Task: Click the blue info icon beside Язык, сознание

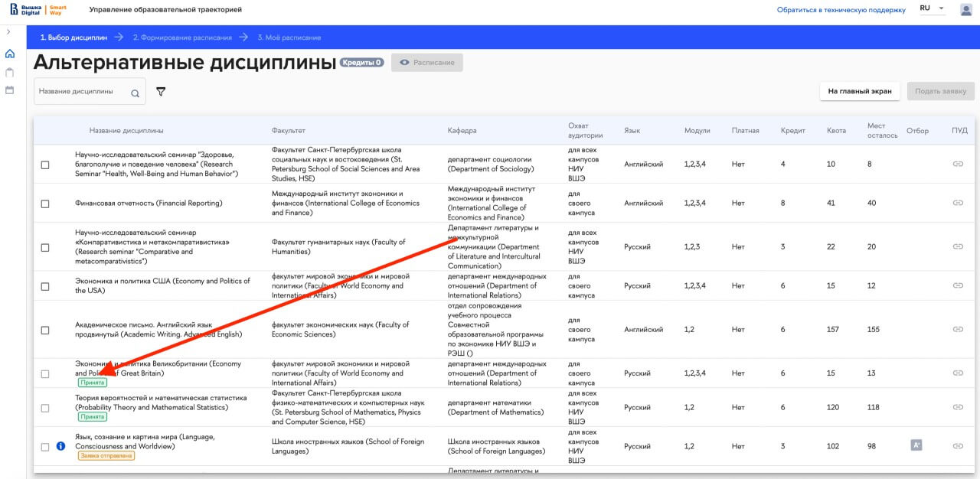Action: [x=61, y=446]
